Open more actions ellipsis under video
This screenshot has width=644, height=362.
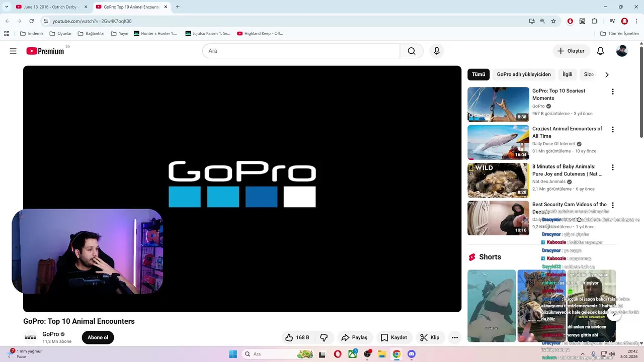[455, 337]
